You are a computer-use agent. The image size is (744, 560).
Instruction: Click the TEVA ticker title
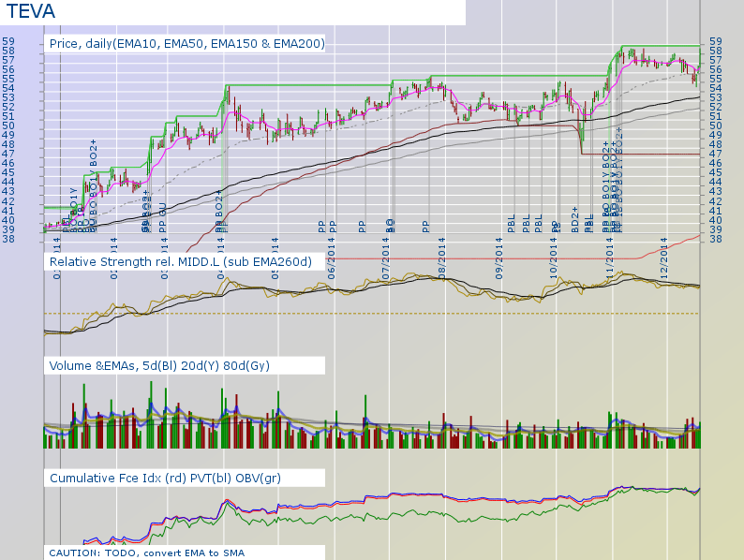tap(31, 11)
